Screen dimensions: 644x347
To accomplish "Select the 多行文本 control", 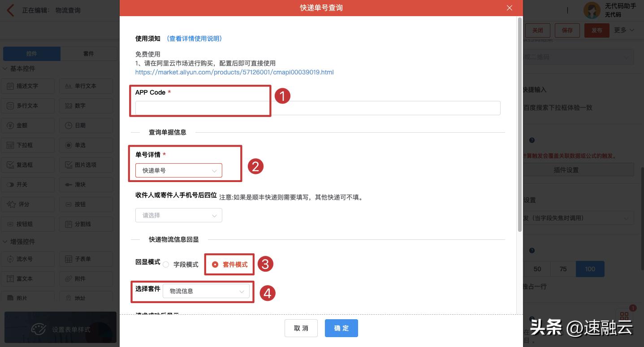I will coord(28,105).
